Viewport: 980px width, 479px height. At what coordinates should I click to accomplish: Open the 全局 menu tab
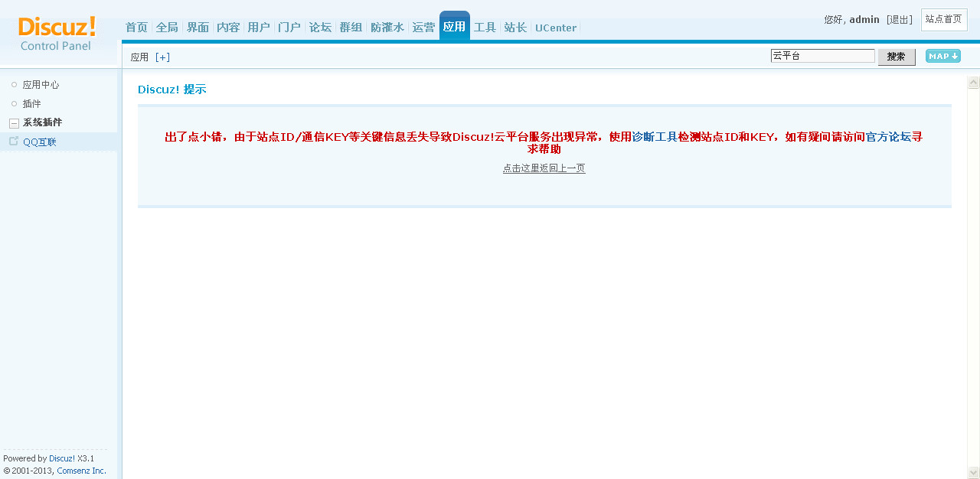click(167, 28)
